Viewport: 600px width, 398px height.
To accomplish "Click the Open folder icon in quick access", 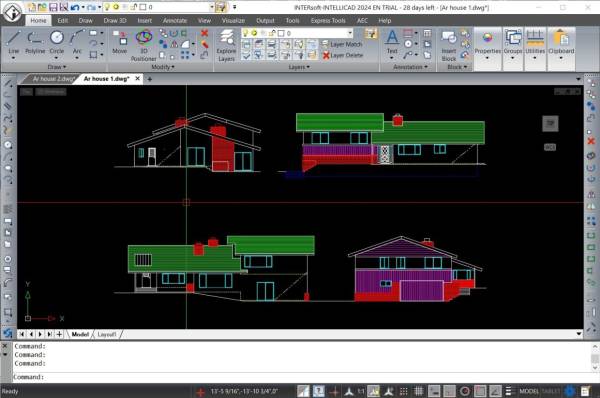I will click(42, 7).
